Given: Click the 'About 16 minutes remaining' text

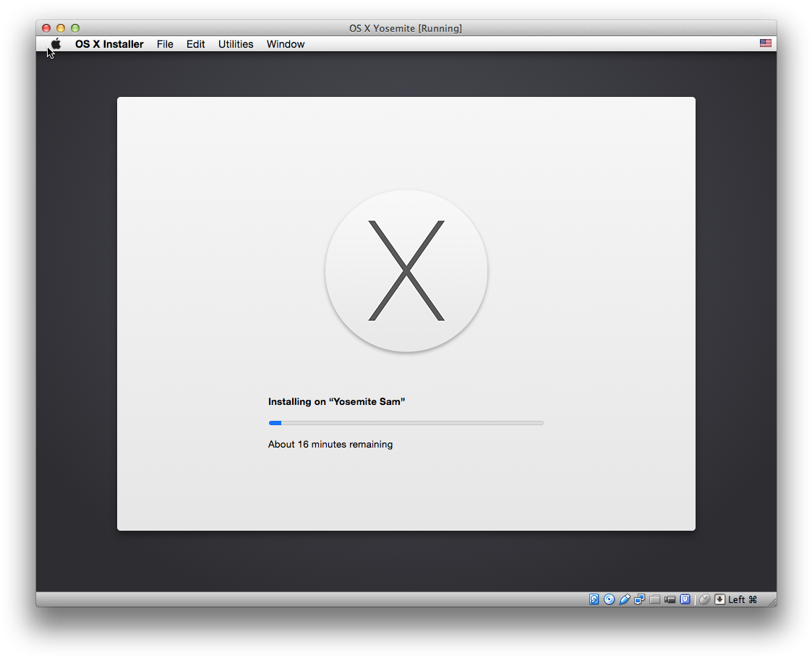Looking at the screenshot, I should 330,444.
